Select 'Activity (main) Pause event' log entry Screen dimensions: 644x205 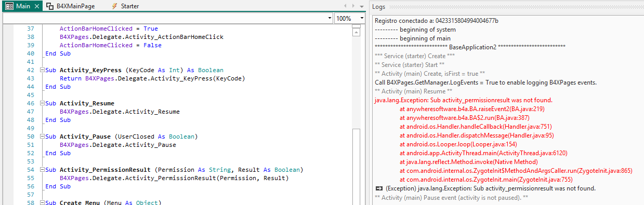tap(451, 198)
